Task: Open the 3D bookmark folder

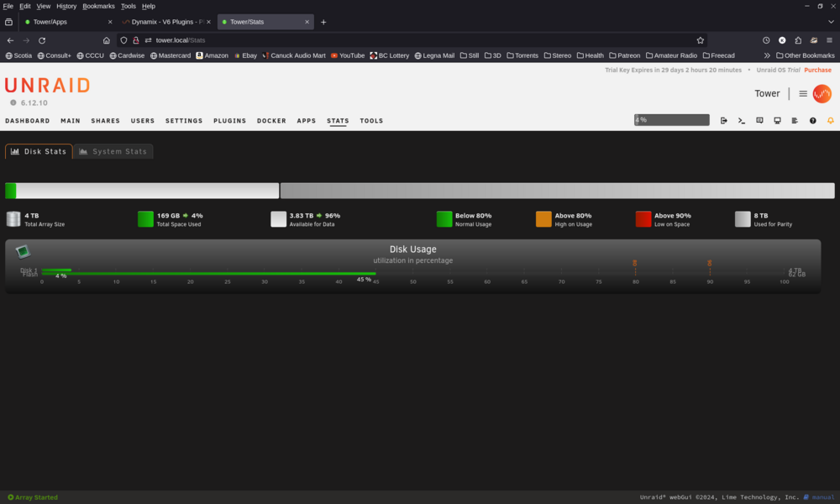Action: pos(493,55)
